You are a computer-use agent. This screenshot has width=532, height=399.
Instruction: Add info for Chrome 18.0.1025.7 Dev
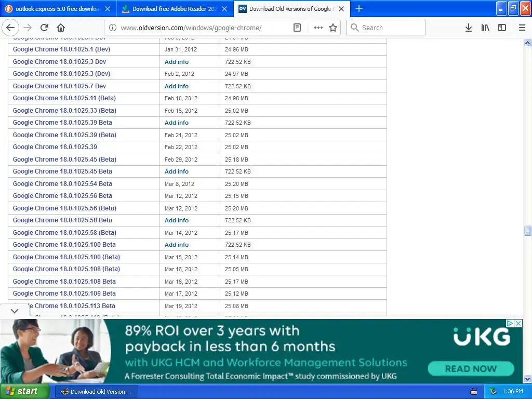(177, 86)
